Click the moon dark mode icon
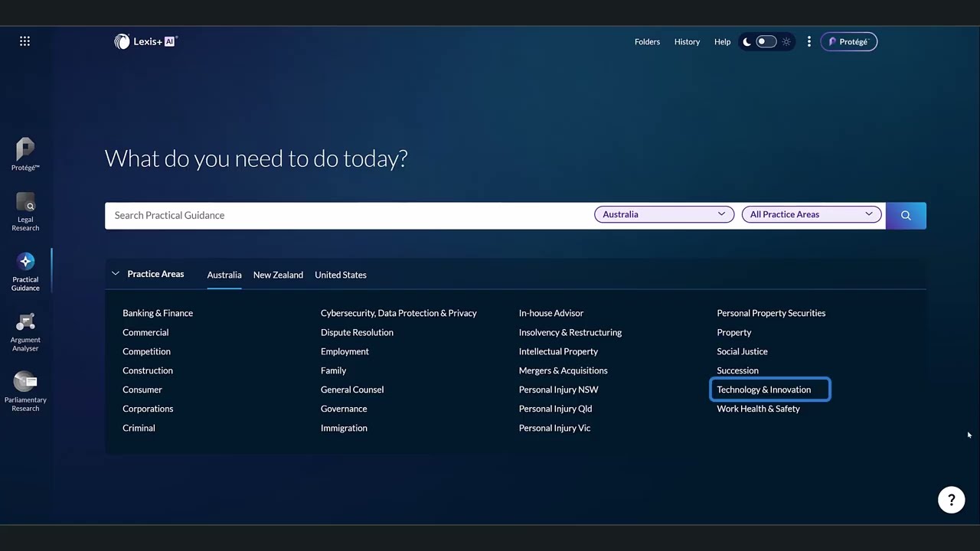This screenshot has width=980, height=551. point(746,42)
